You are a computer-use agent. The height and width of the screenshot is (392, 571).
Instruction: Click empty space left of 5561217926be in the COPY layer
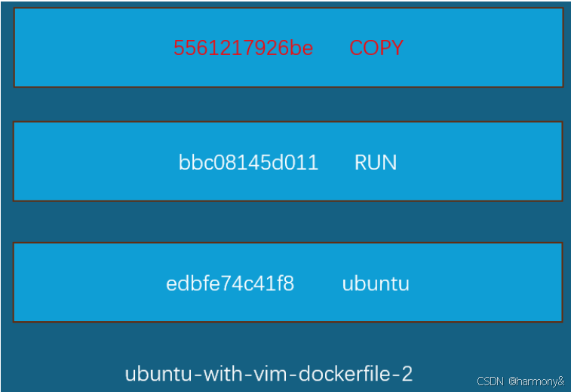tap(94, 48)
